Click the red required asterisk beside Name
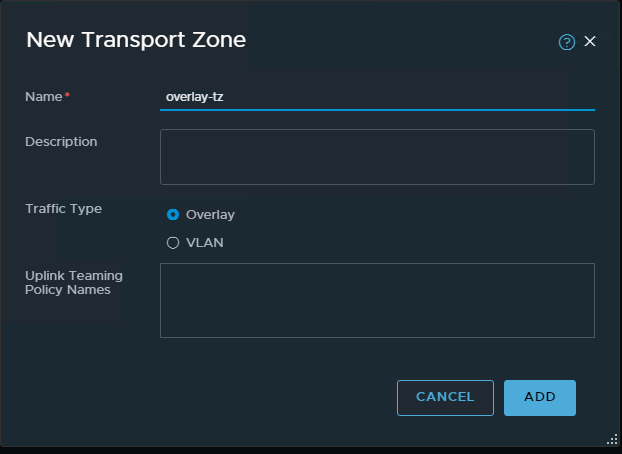The image size is (622, 454). (68, 96)
